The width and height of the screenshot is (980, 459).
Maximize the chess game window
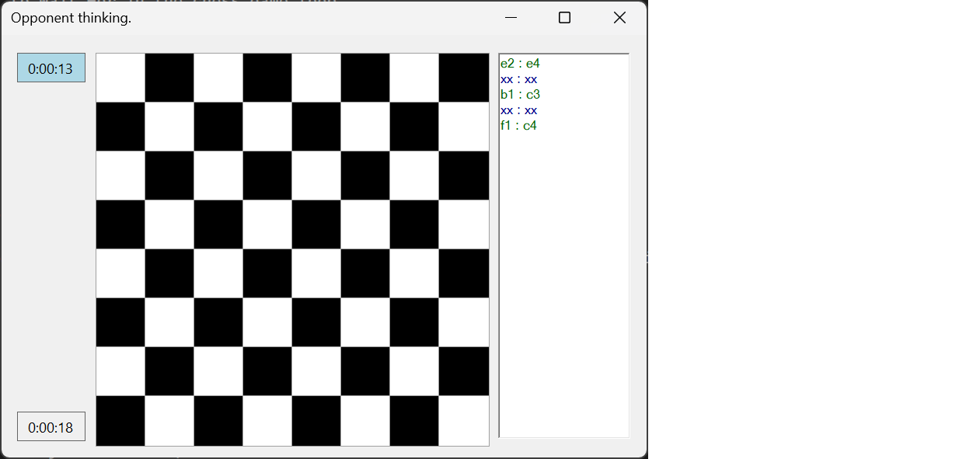pyautogui.click(x=564, y=17)
